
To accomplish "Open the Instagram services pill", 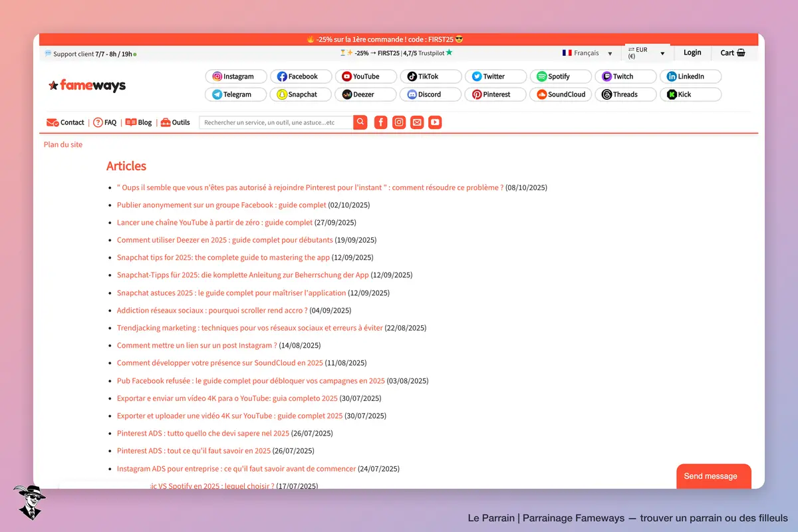I will (236, 76).
